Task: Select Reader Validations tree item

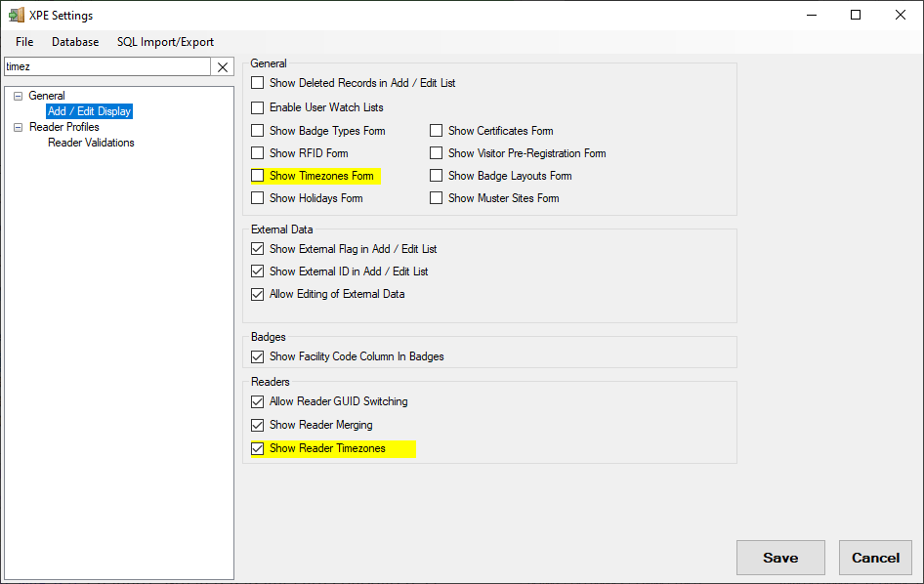Action: [x=91, y=143]
